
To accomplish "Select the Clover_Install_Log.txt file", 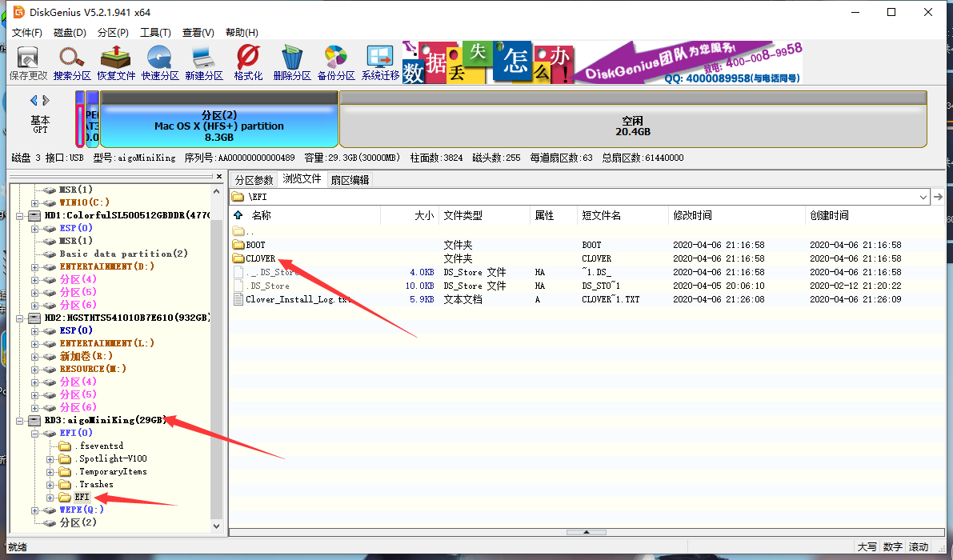I will tap(292, 299).
